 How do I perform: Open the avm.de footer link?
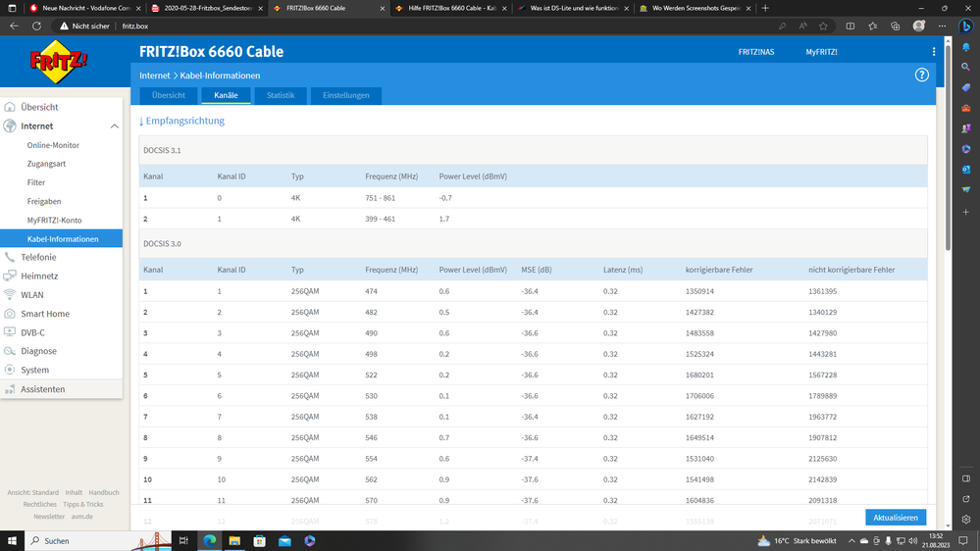(81, 517)
